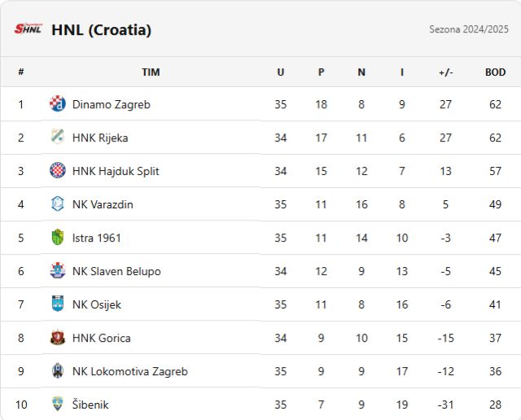
Task: Click the SuperSport HNL league logo
Action: click(x=28, y=29)
